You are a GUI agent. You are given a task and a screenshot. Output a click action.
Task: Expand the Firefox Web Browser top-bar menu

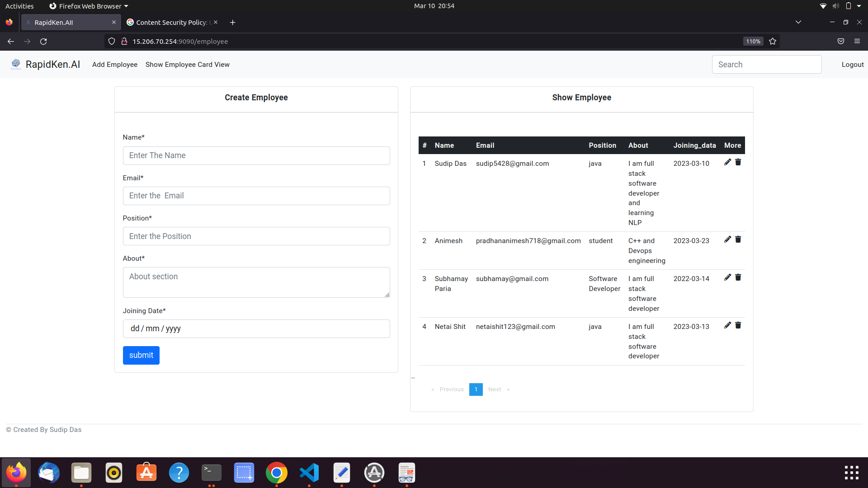(88, 6)
